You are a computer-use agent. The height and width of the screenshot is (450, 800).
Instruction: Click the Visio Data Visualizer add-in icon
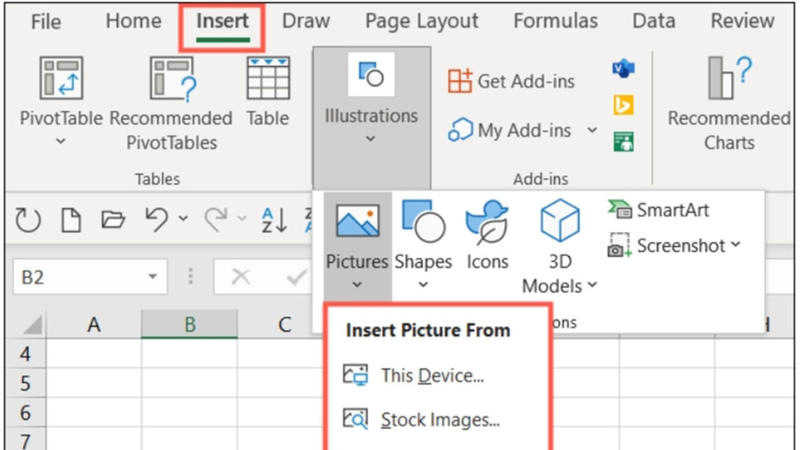(x=623, y=68)
